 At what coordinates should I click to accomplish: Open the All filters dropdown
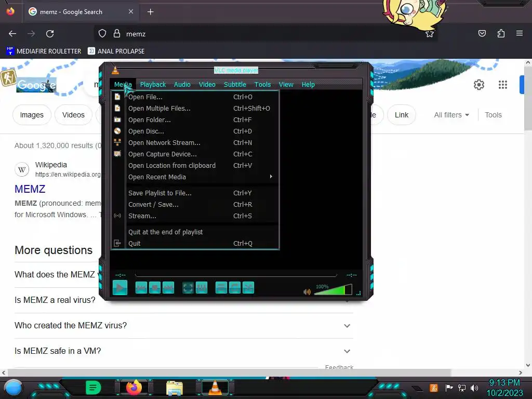pos(451,115)
